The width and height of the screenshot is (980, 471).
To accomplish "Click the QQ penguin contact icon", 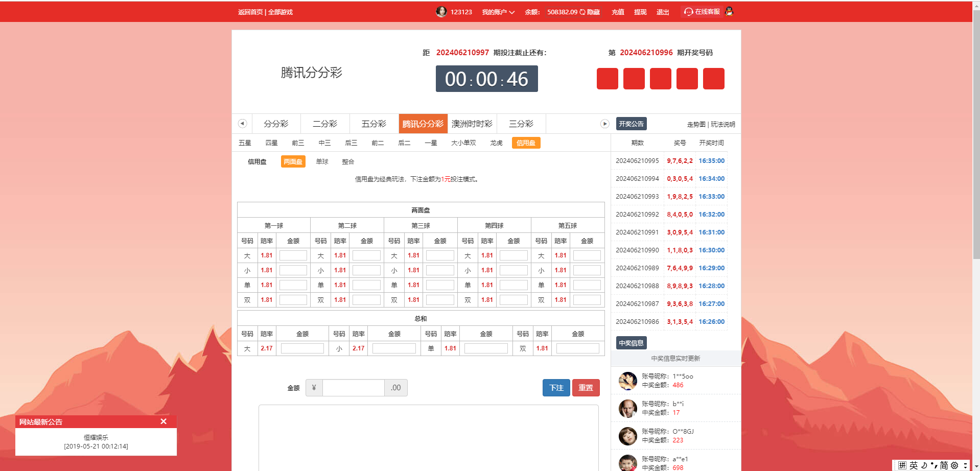I will pos(729,11).
